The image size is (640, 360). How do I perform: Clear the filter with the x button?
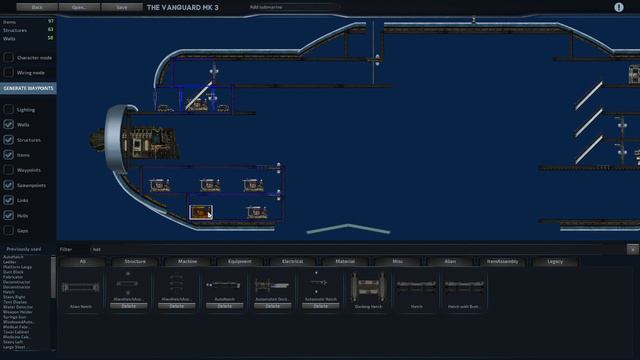(633, 249)
